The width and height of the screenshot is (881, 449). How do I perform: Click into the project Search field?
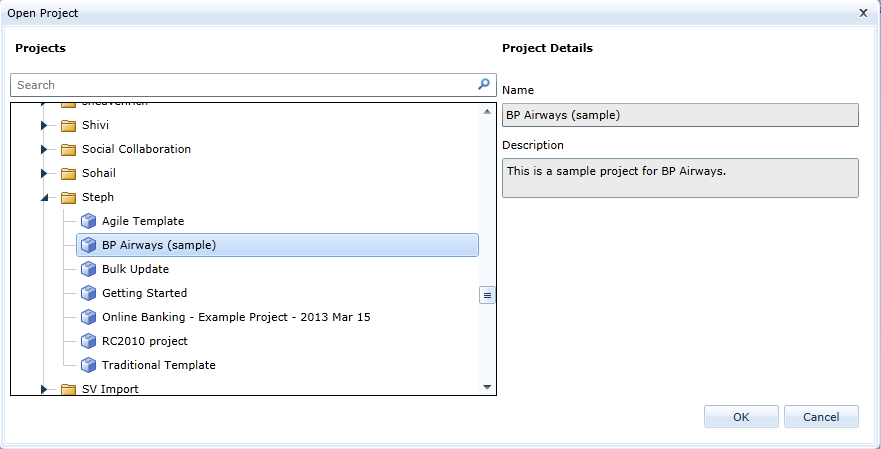[240, 85]
